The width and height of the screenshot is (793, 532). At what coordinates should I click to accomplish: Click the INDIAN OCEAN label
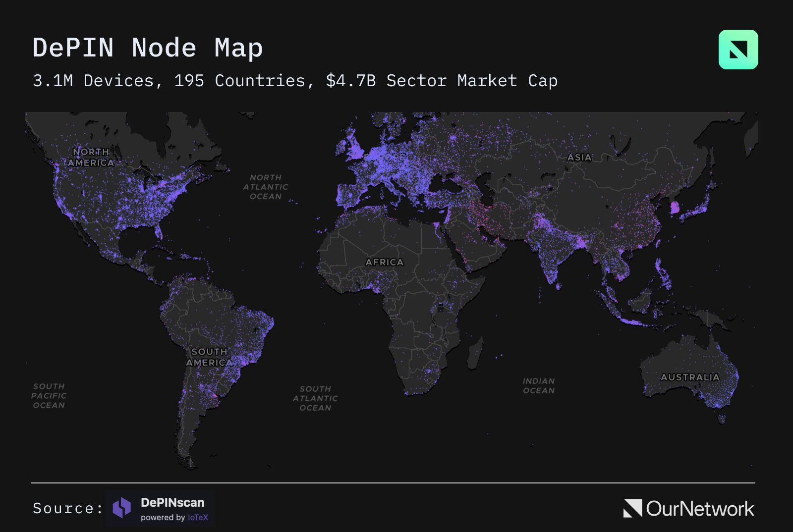click(x=539, y=386)
